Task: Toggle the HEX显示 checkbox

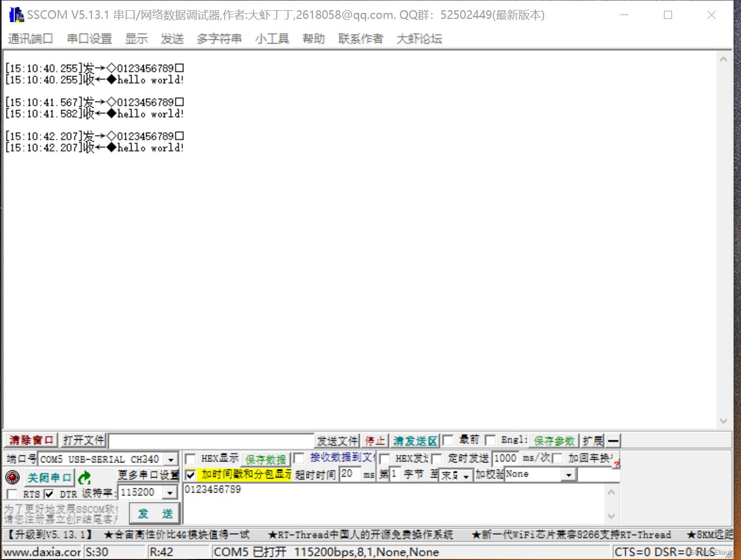Action: click(190, 459)
